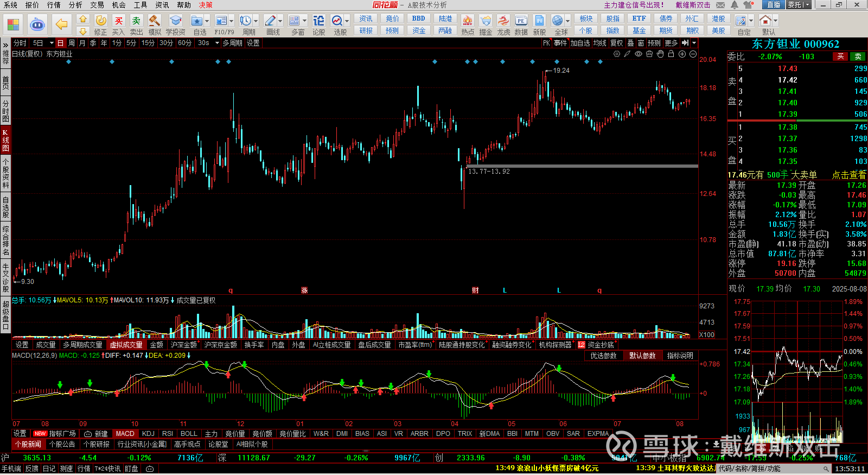Click the red 买 button beside 委比
Screen dimensions: 868x475
(840, 56)
